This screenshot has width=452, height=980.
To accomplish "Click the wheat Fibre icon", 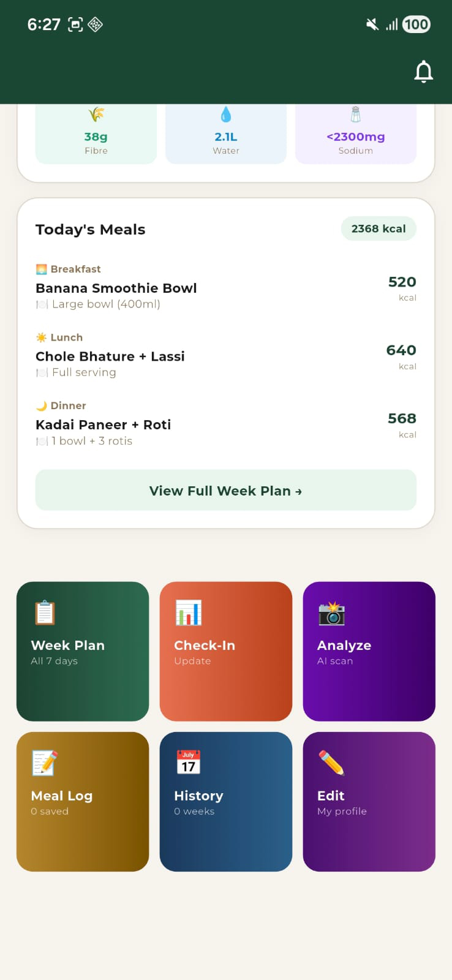I will click(x=96, y=113).
